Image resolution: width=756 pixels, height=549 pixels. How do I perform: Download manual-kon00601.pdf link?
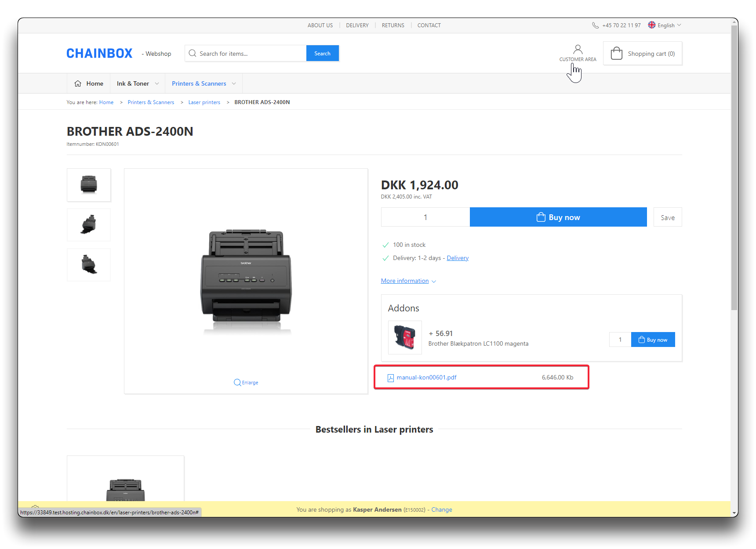tap(426, 377)
